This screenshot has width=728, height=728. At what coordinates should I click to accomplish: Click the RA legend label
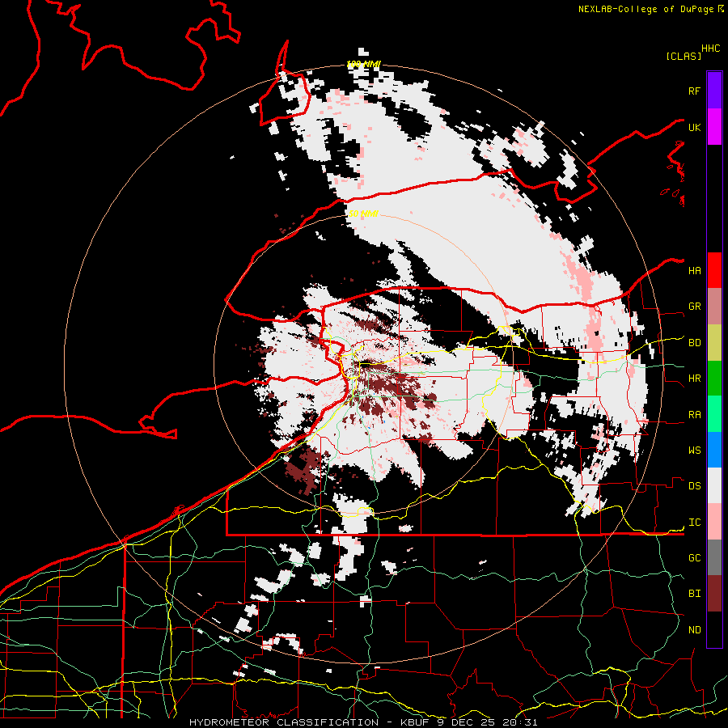pyautogui.click(x=694, y=415)
